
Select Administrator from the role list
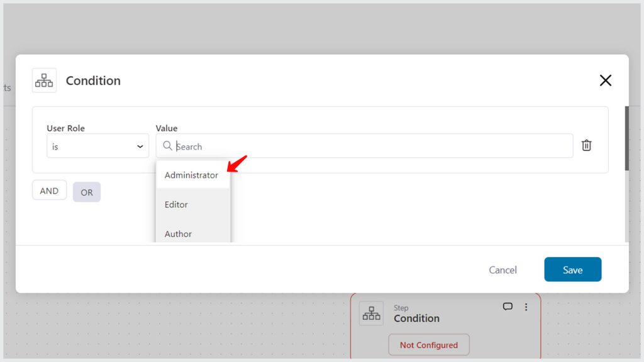pos(193,175)
